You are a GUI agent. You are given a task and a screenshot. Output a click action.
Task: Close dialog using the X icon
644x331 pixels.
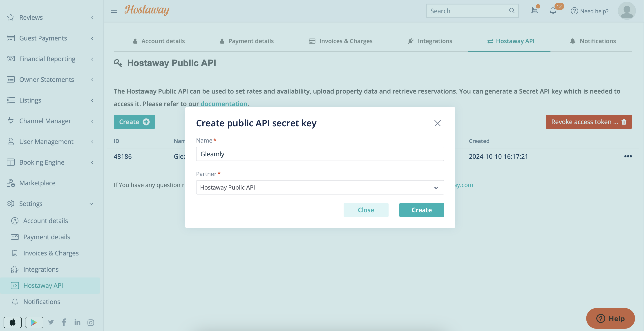437,123
